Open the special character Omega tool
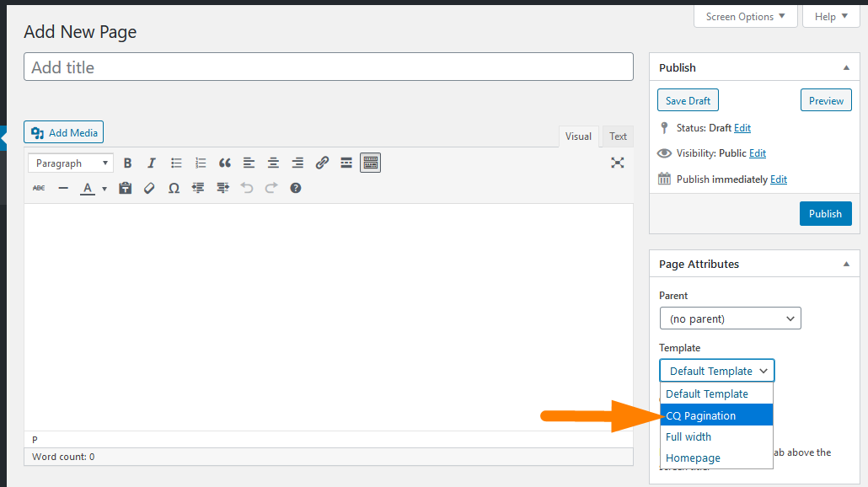 pyautogui.click(x=174, y=188)
